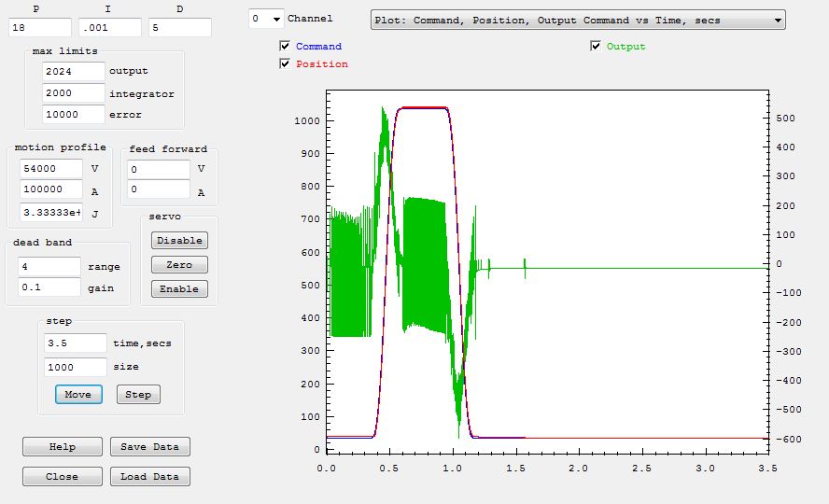The width and height of the screenshot is (829, 504).
Task: Open Help
Action: pyautogui.click(x=62, y=447)
